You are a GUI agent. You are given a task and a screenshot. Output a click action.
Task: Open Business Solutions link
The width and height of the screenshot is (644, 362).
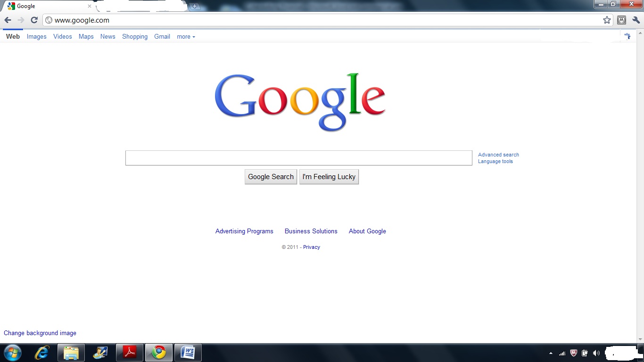pyautogui.click(x=311, y=231)
